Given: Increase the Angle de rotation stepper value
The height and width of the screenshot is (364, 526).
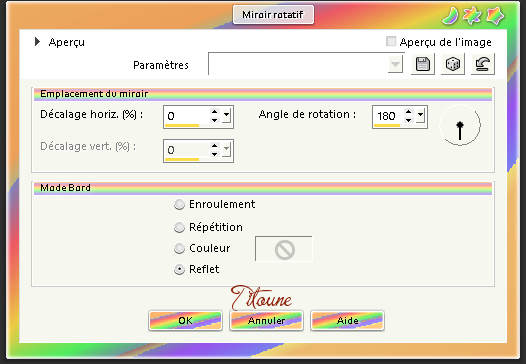Looking at the screenshot, I should (408, 112).
